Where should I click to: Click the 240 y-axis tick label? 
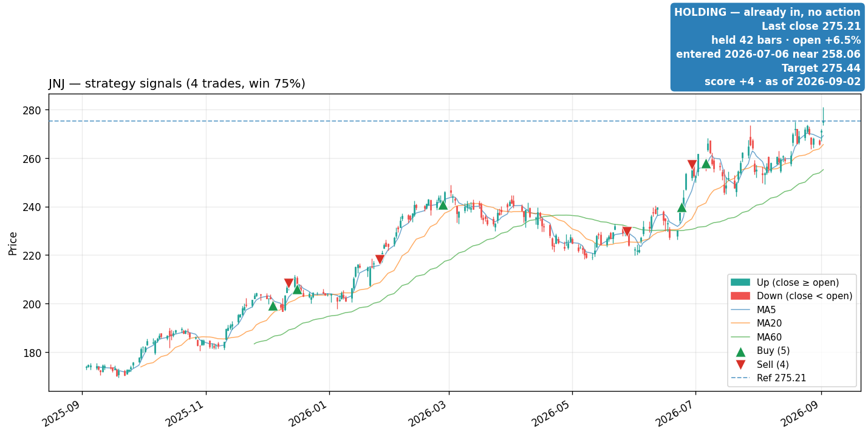click(33, 207)
